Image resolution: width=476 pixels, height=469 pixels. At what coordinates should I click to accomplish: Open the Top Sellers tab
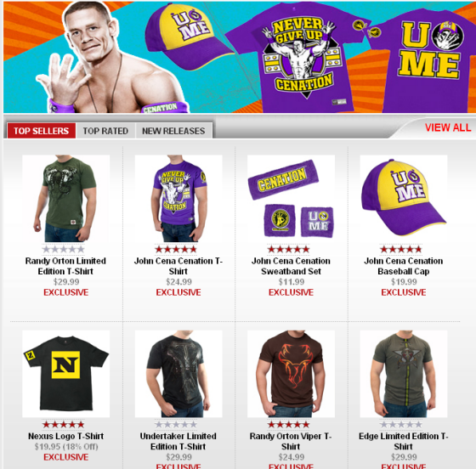point(42,131)
